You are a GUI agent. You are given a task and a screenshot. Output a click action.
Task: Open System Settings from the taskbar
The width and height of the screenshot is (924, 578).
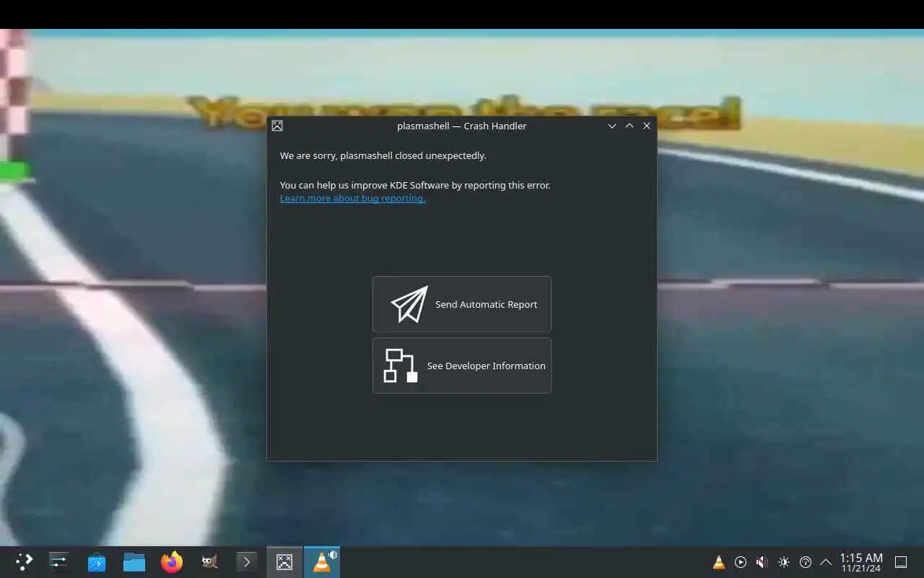coord(59,561)
